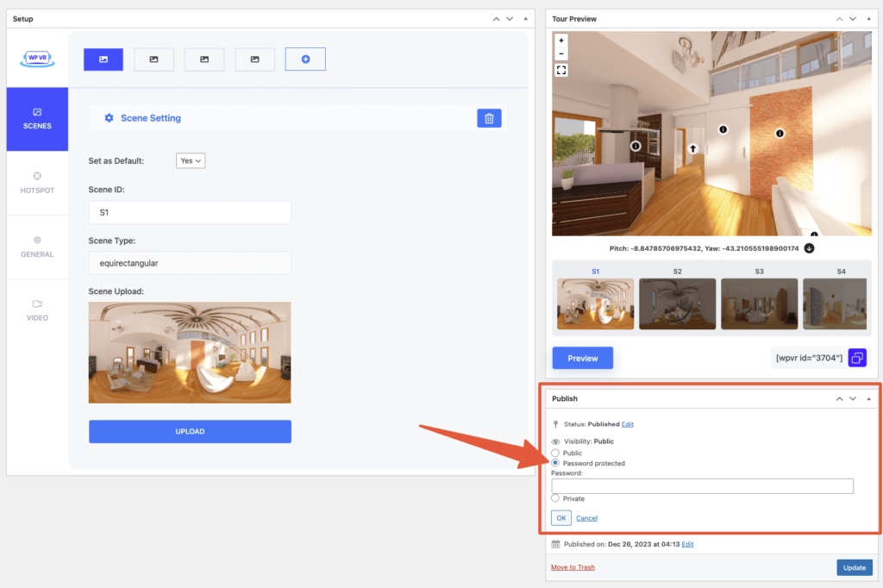Zoom in on the tour preview
883x588 pixels.
click(x=560, y=41)
